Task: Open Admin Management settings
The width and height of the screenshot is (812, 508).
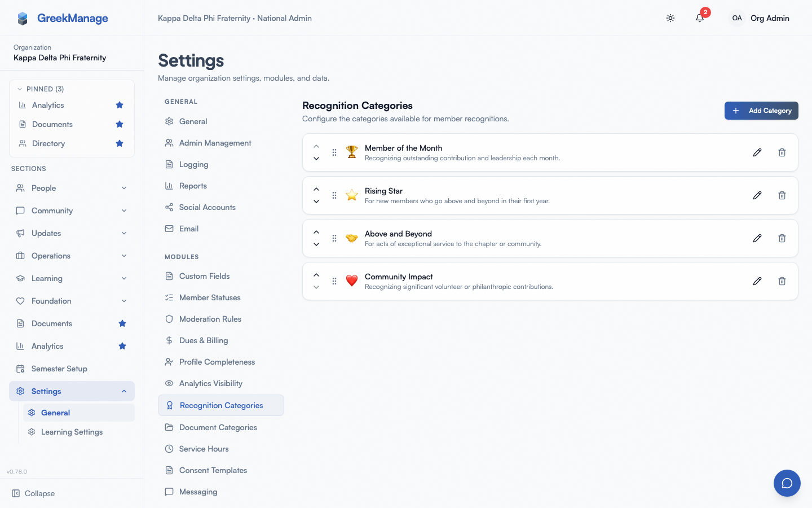Action: 221,143
